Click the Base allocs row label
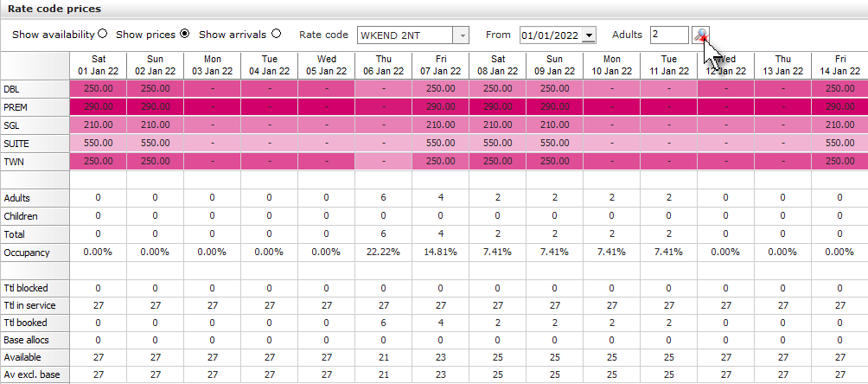Screen dimensions: 868x384 pos(35,340)
